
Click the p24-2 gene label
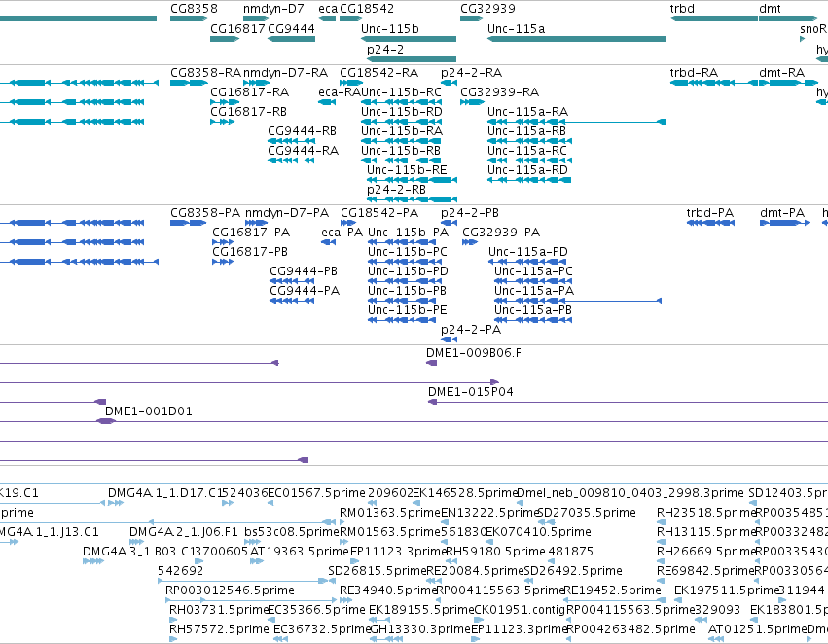point(385,49)
